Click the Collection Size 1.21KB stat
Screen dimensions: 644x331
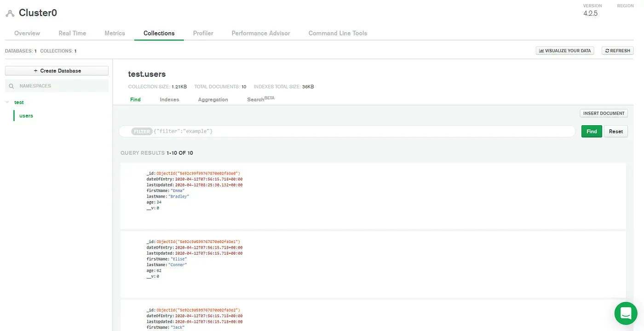click(x=157, y=87)
